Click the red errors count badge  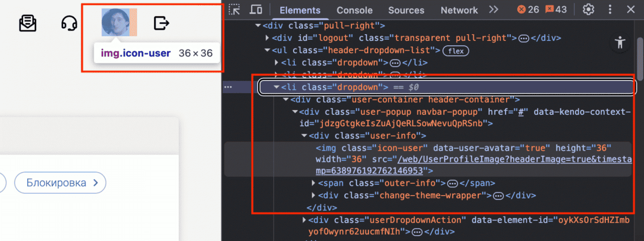click(x=528, y=10)
